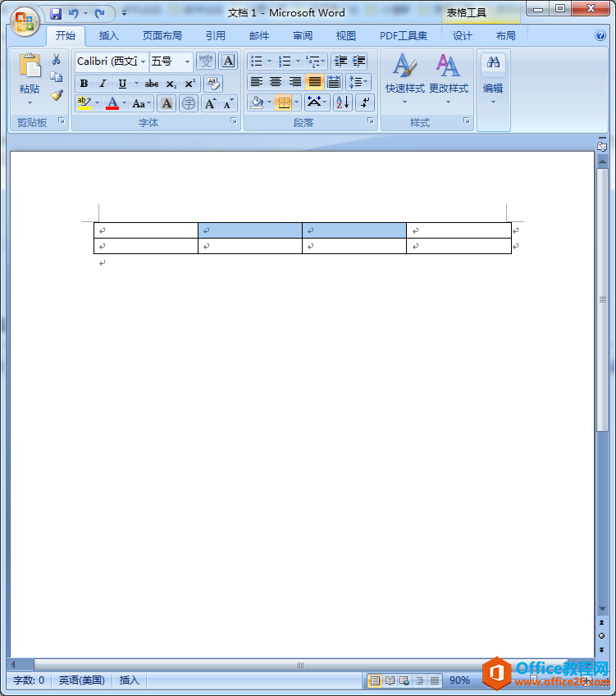Open the font name dropdown (Calibri)
The width and height of the screenshot is (616, 696).
143,61
